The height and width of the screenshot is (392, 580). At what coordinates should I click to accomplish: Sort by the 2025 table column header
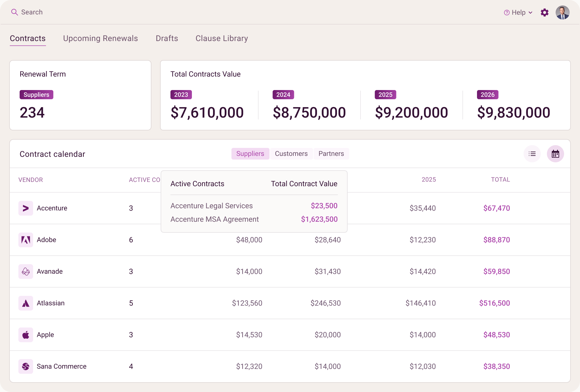tap(429, 180)
